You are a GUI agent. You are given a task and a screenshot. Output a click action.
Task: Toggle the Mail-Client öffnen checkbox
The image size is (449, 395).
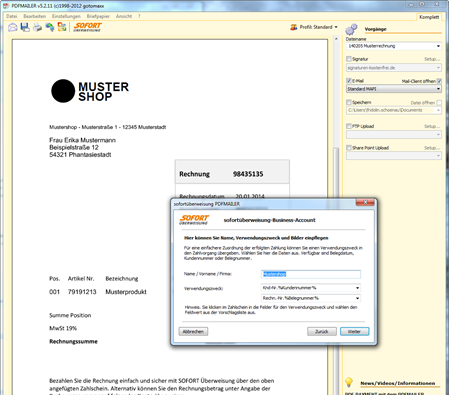tap(439, 81)
